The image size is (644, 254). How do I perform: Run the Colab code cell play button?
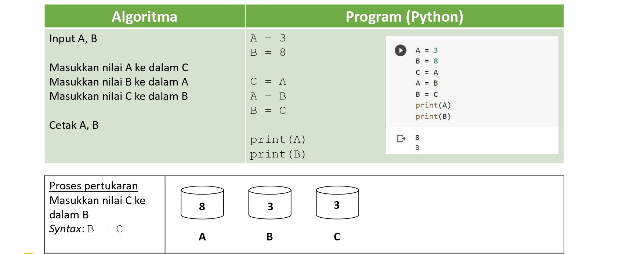(401, 50)
